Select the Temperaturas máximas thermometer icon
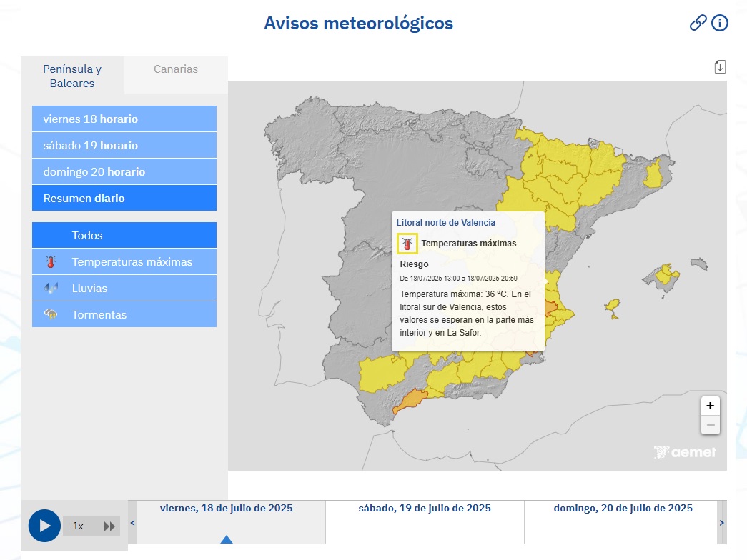 coord(51,261)
